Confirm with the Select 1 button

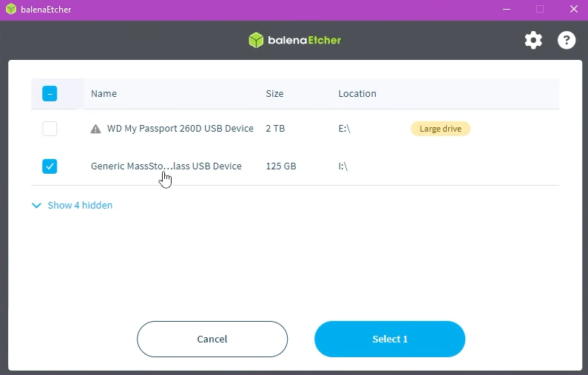390,339
